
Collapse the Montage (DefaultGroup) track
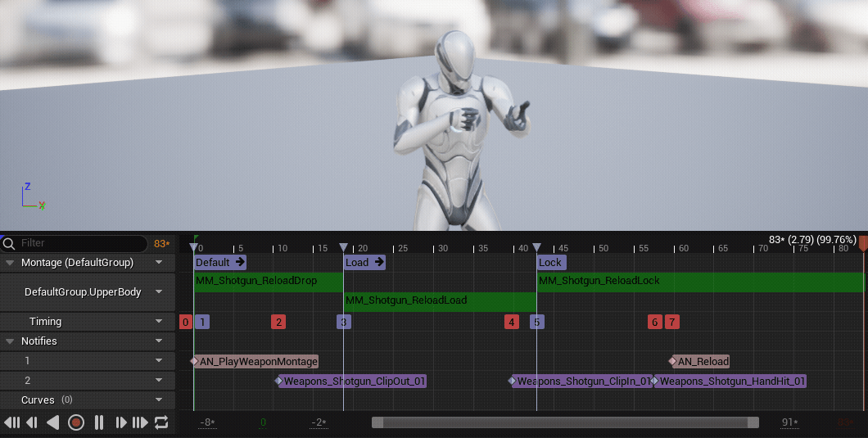pos(10,263)
